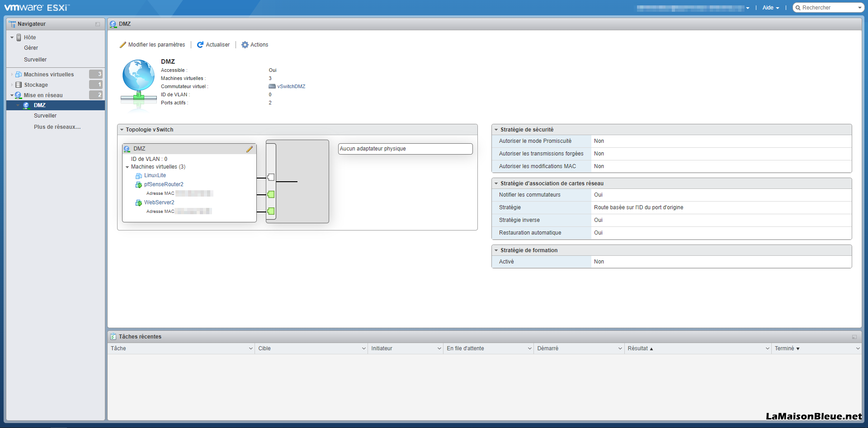Screen dimensions: 868x428
Task: Click the white LinuxLite port on vSwitch
Action: coord(271,177)
